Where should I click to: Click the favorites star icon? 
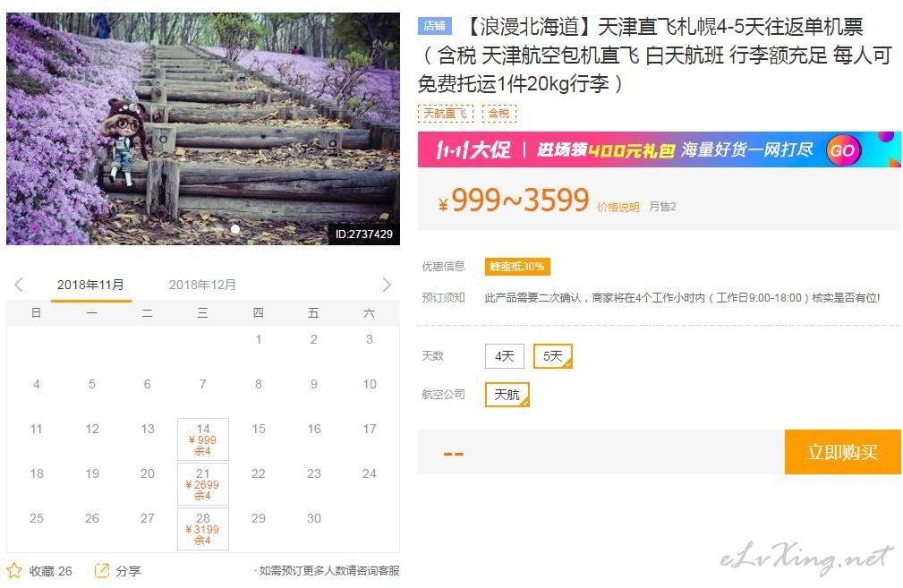13,571
